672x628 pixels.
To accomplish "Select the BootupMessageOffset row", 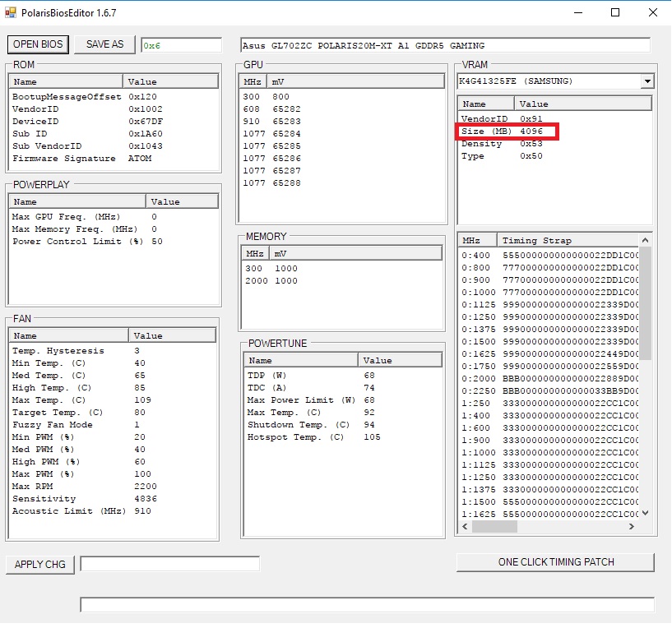I will click(114, 97).
